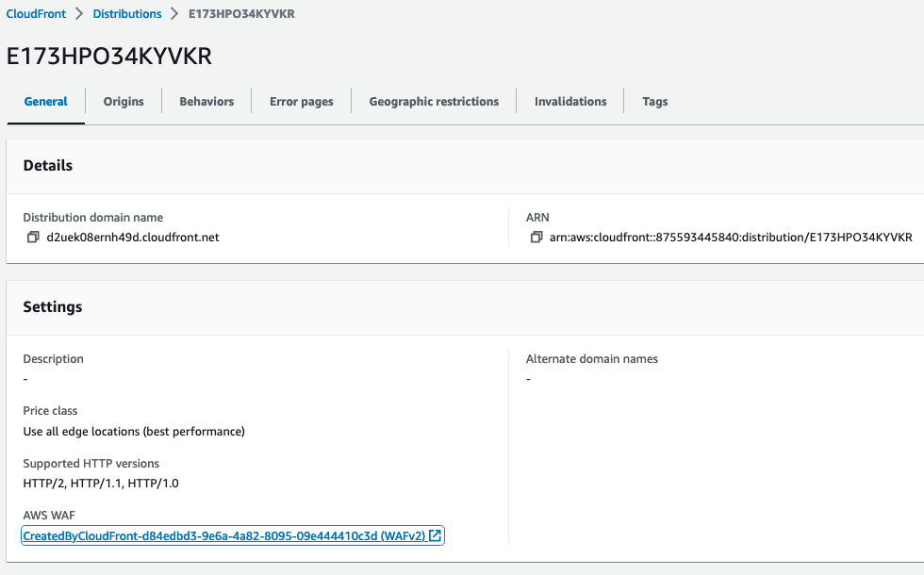Viewport: 924px width, 575px height.
Task: Click the Price class label
Action: click(x=50, y=411)
